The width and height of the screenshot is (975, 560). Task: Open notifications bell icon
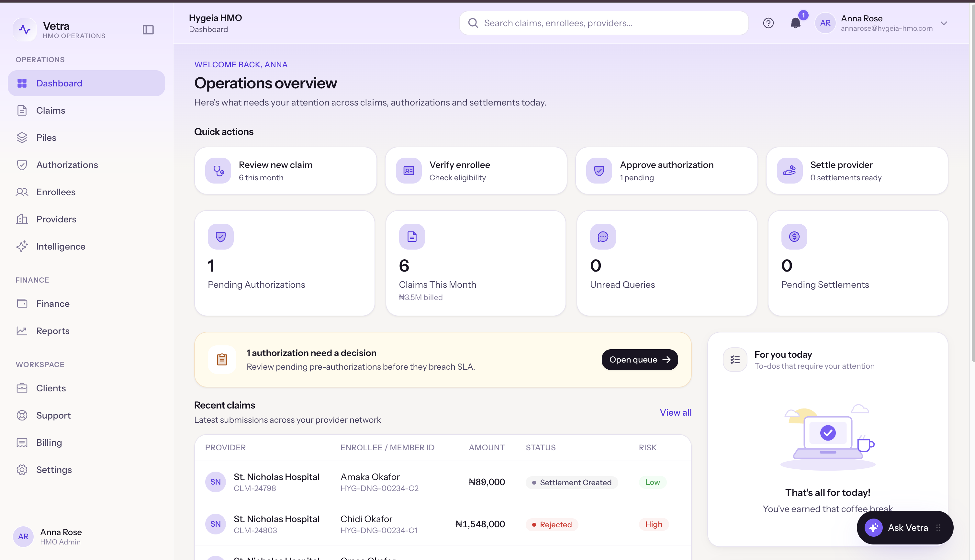coord(795,23)
